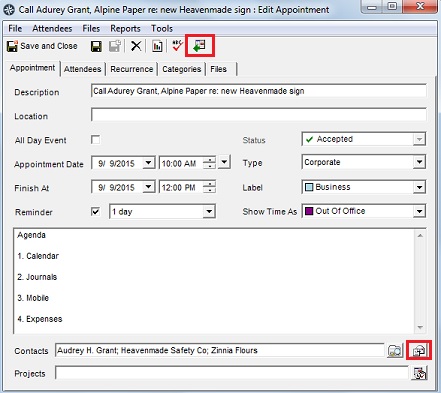Click project picker icon beside Projects field
441x393 pixels.
point(419,373)
